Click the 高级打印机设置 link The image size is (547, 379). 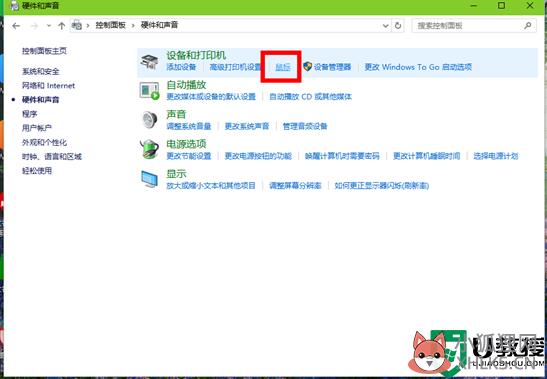(235, 67)
